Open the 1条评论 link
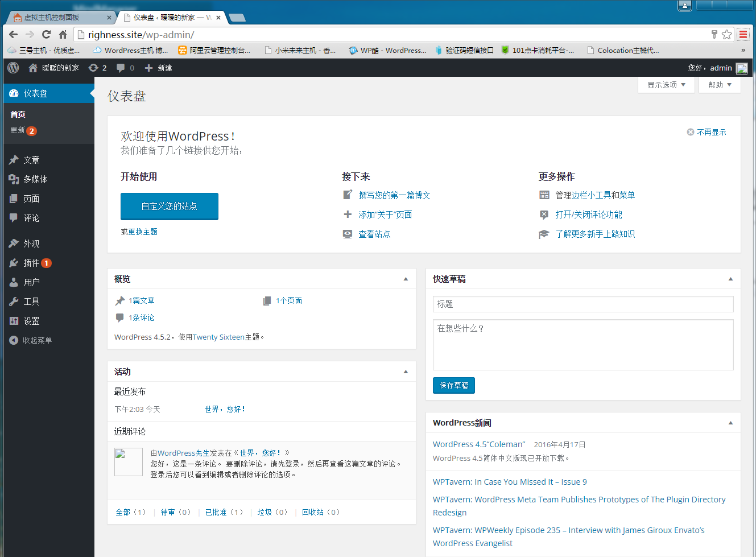This screenshot has height=557, width=756. pyautogui.click(x=142, y=317)
